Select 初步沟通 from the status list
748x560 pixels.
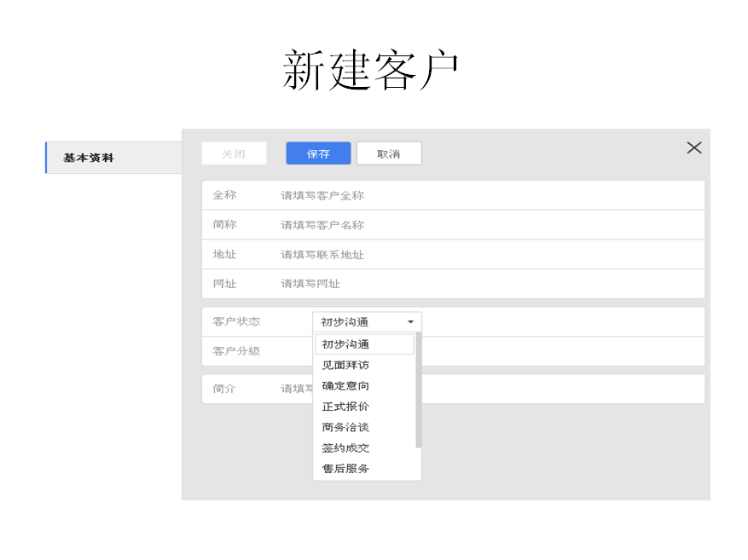[x=345, y=344]
